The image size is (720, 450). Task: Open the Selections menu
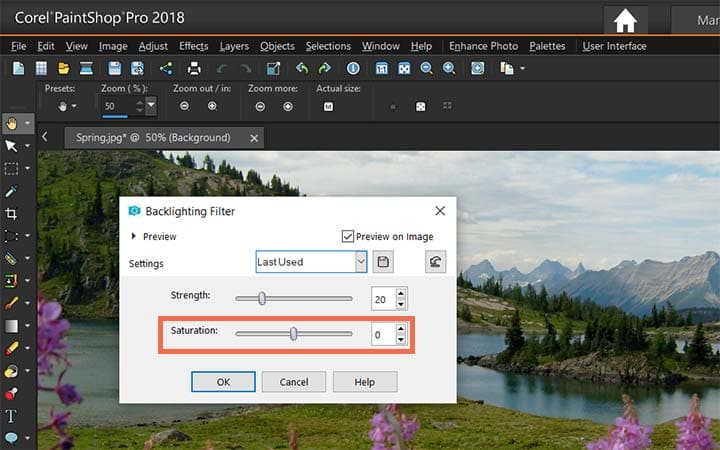[328, 46]
